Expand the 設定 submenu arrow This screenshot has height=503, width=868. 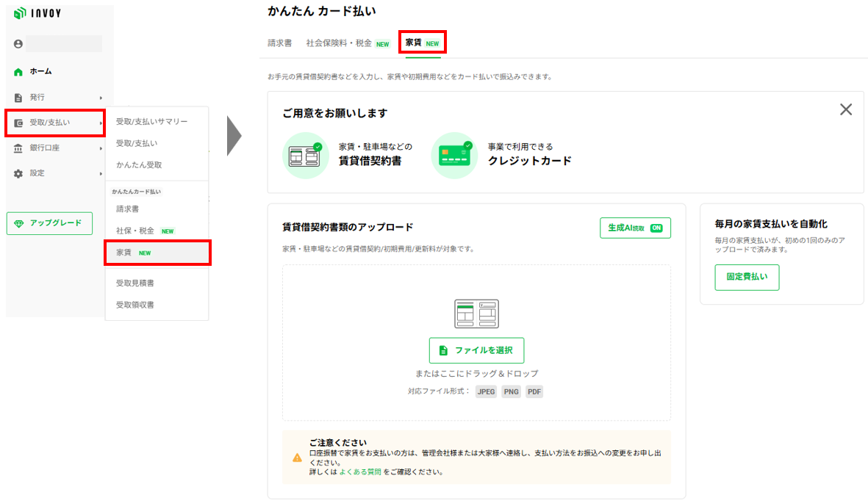pos(101,174)
